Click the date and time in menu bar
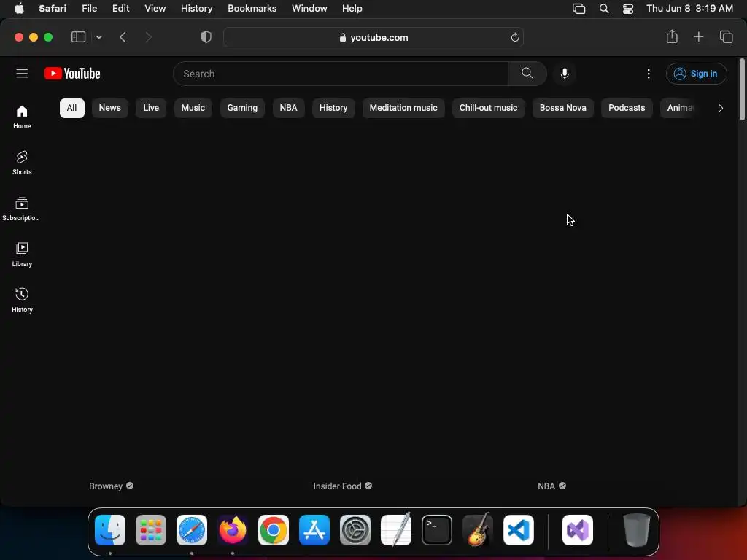This screenshot has width=747, height=560. pos(689,9)
